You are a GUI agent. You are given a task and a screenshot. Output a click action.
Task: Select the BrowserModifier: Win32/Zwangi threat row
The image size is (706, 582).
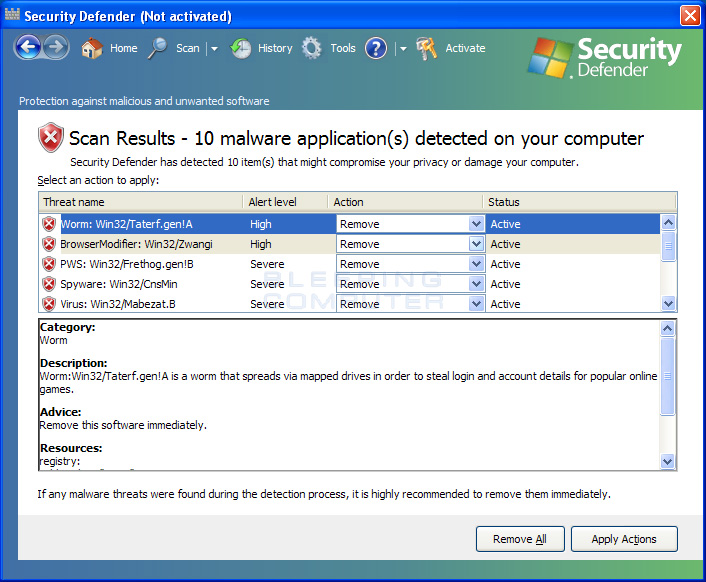tap(350, 244)
